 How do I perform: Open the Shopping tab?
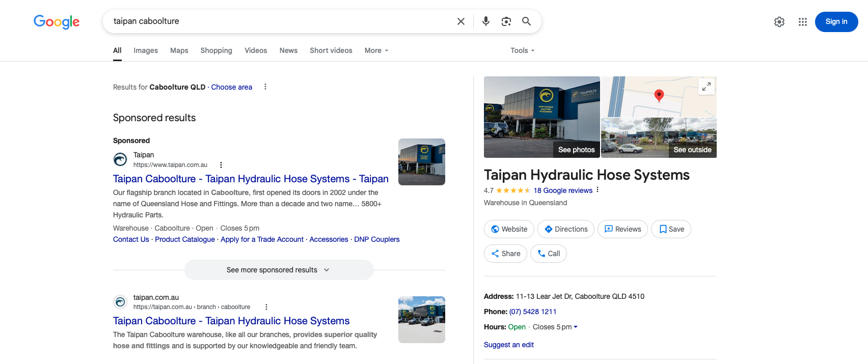[216, 50]
